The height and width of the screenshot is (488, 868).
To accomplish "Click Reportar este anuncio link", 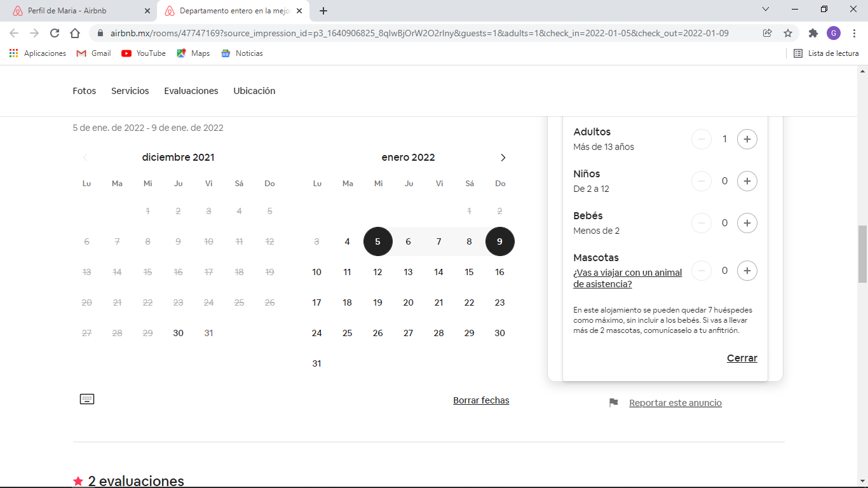I will click(675, 403).
